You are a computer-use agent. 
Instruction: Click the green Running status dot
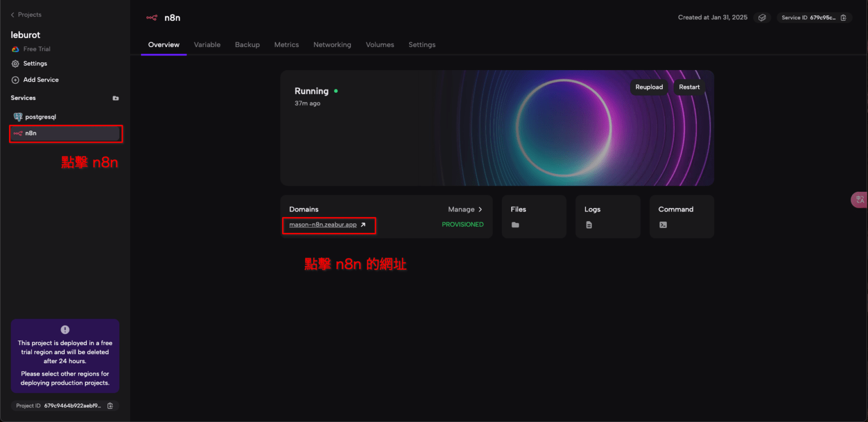336,91
